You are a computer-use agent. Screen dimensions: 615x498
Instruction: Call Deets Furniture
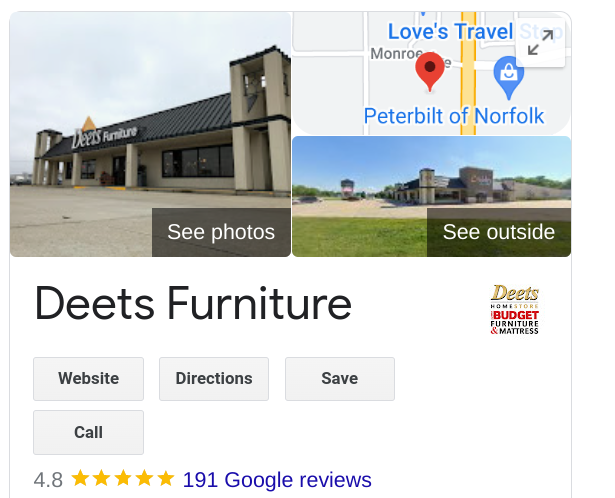[x=88, y=433]
